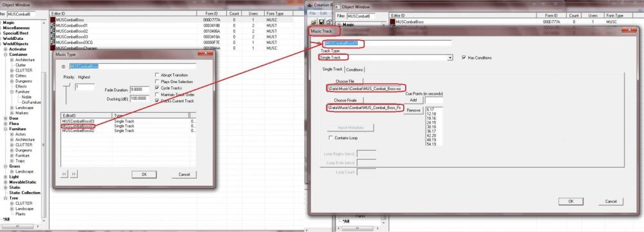
Task: Expand the MovableStatic tree node
Action: coord(6,182)
